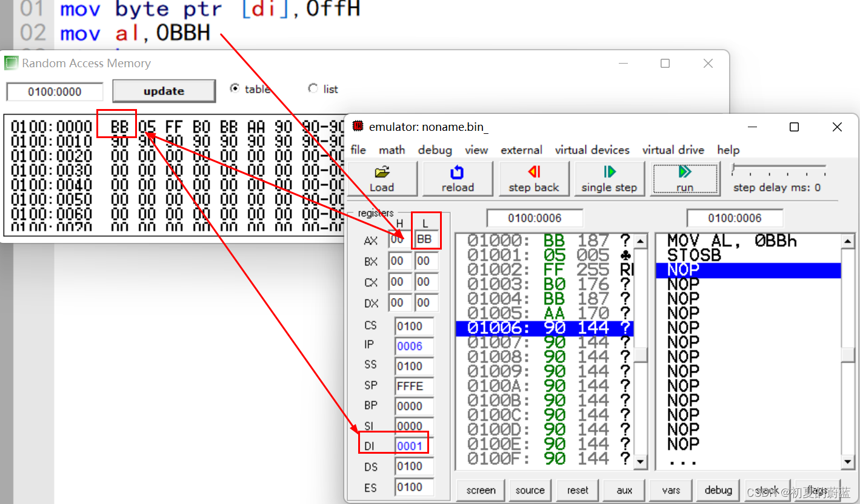The width and height of the screenshot is (860, 504).
Task: Click the CS register field
Action: [414, 326]
